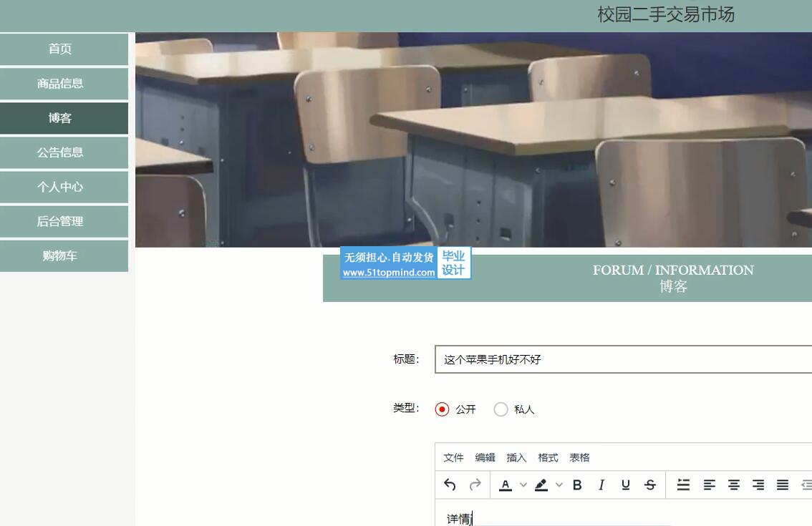Open 个人中心 in the sidebar
This screenshot has width=812, height=526.
tap(64, 187)
